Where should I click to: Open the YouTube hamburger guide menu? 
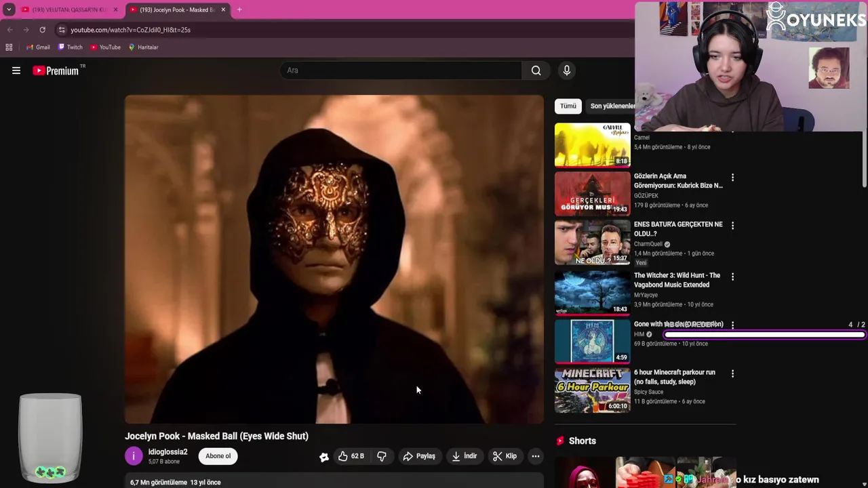pos(16,70)
